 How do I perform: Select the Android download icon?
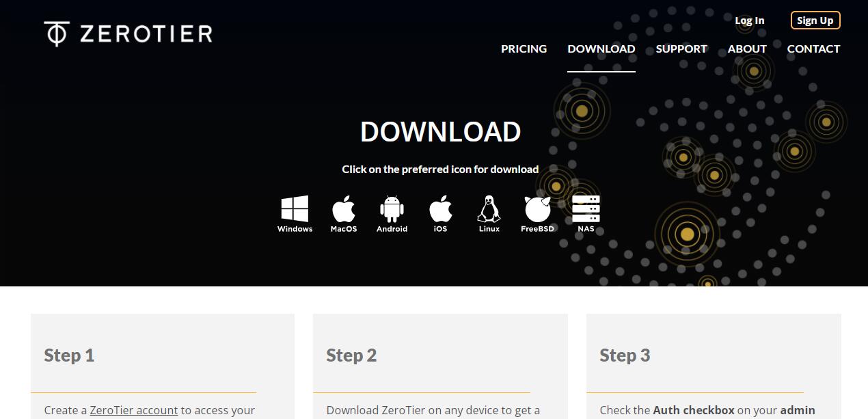coord(392,214)
